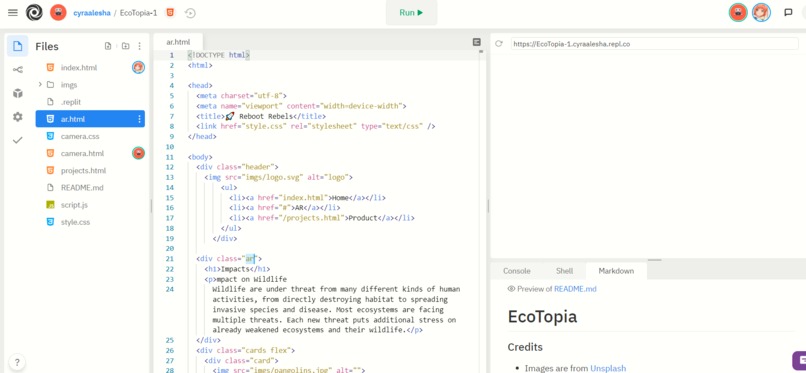Open the help question mark button
The image size is (806, 373).
pos(17,361)
